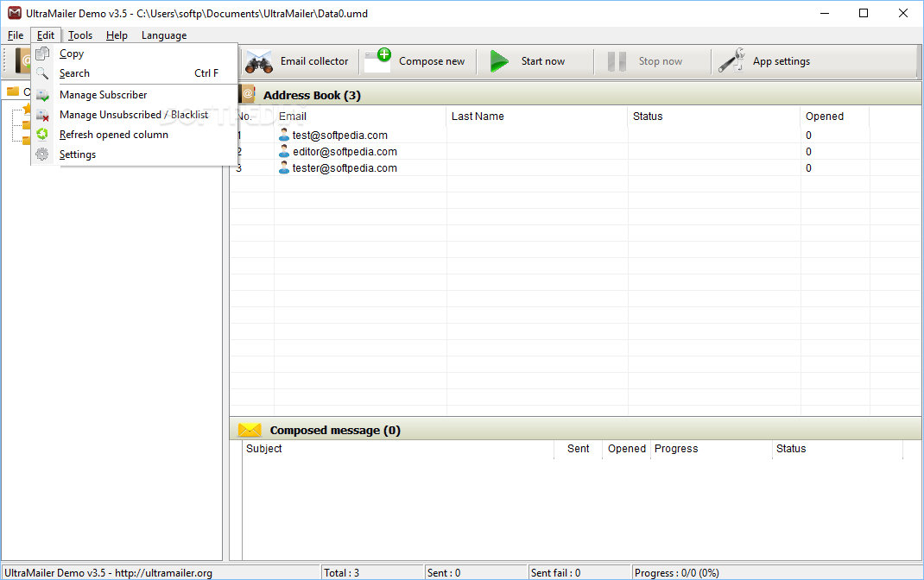The height and width of the screenshot is (580, 924).
Task: Click the user icon beside tester@softpedia.com
Action: click(284, 167)
